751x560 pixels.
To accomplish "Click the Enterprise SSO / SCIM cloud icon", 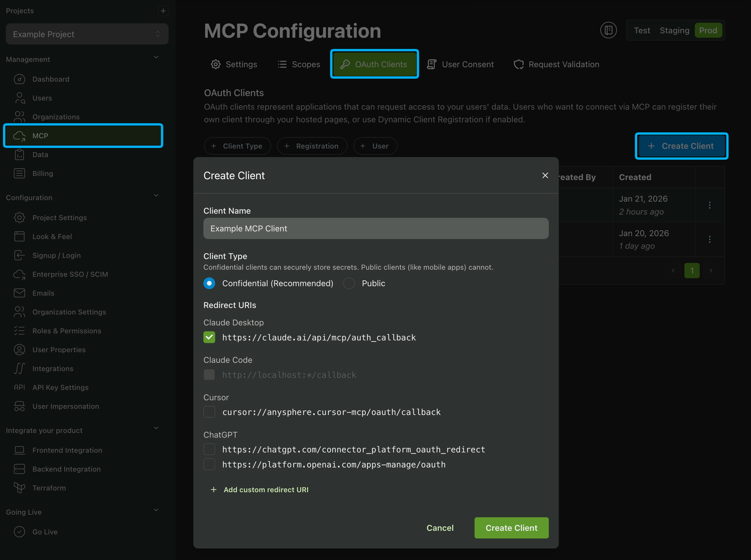I will point(19,274).
